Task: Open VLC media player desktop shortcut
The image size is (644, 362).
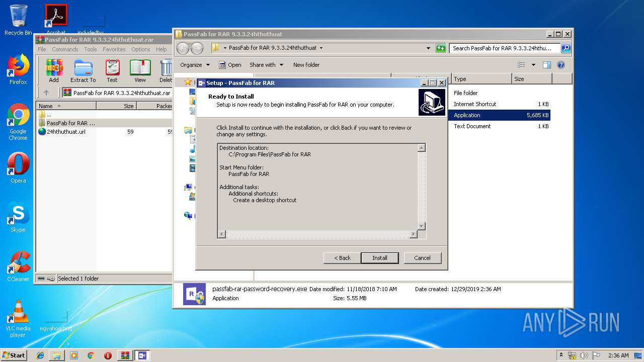Action: pyautogui.click(x=18, y=319)
